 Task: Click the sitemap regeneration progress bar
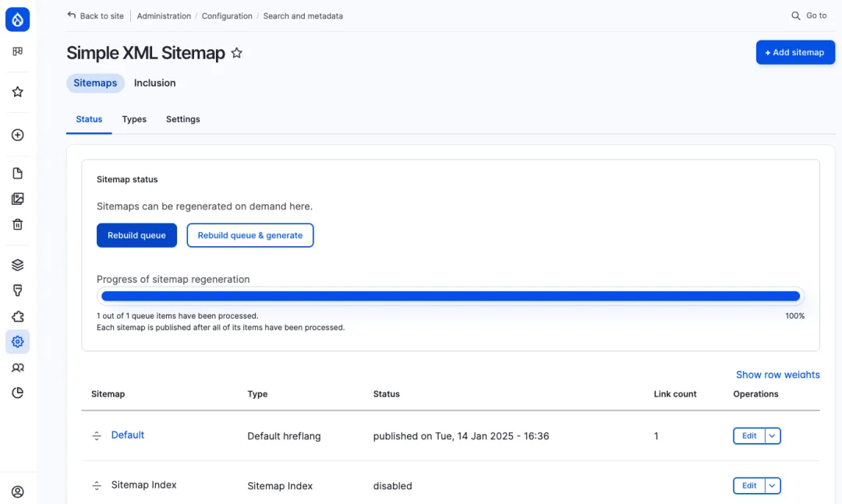pyautogui.click(x=449, y=296)
